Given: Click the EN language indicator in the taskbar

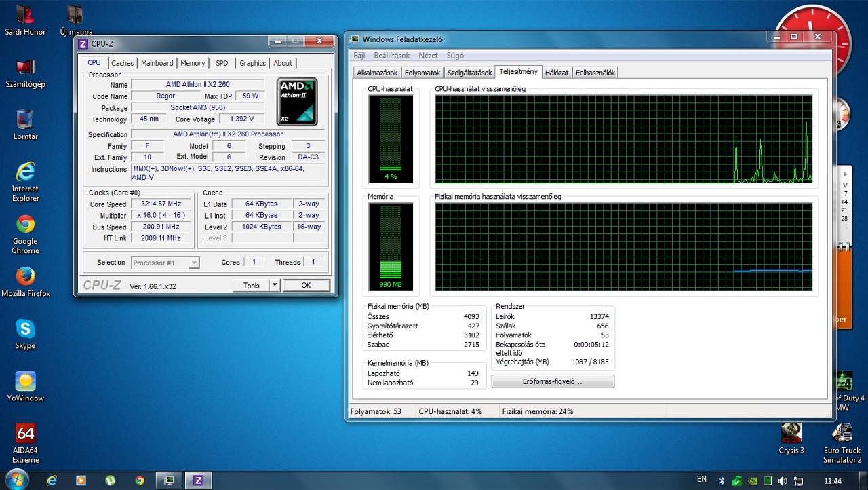Looking at the screenshot, I should (x=702, y=480).
